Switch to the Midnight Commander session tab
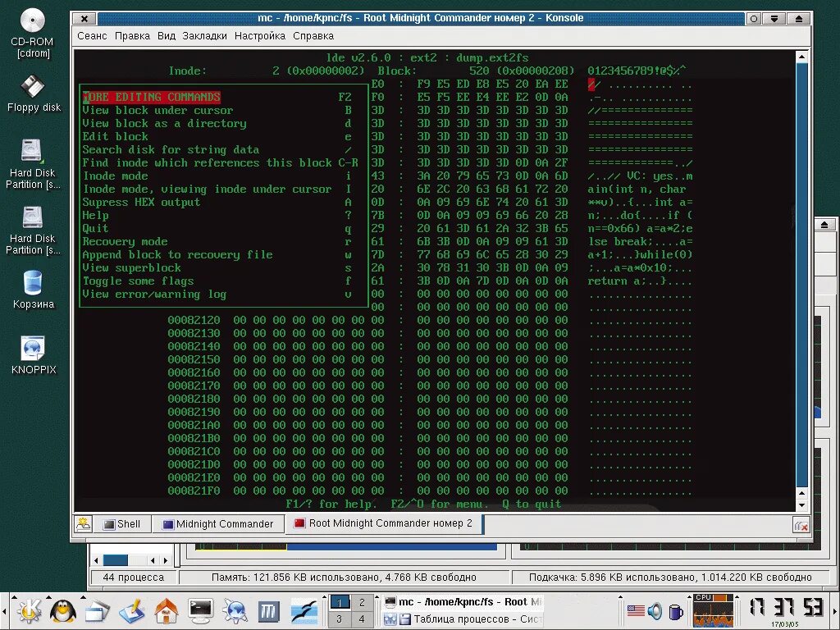This screenshot has width=840, height=630. click(218, 524)
